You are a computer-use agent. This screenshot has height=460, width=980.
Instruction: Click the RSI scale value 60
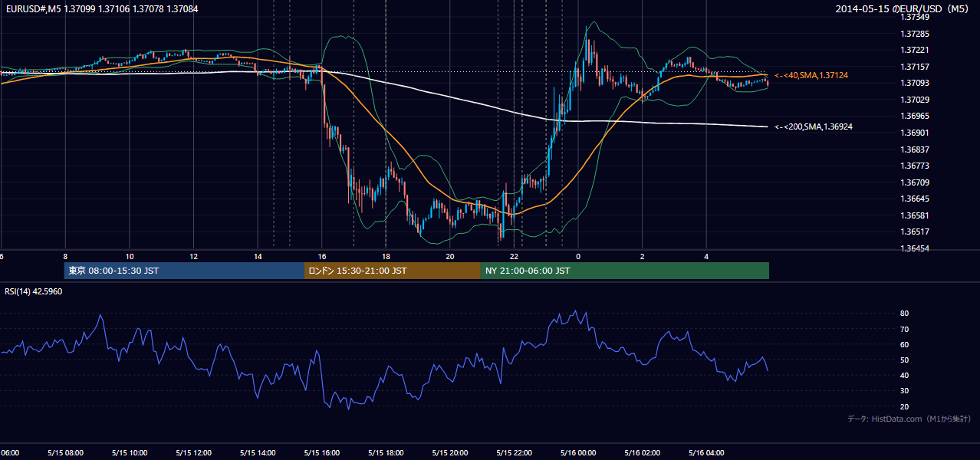905,344
